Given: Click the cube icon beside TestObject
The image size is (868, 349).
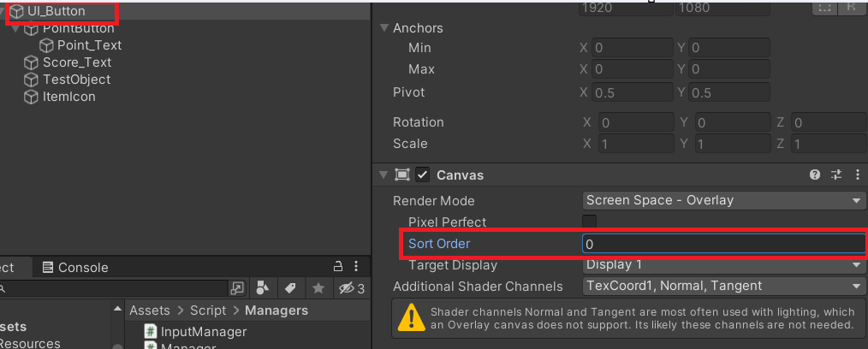Looking at the screenshot, I should (x=31, y=80).
